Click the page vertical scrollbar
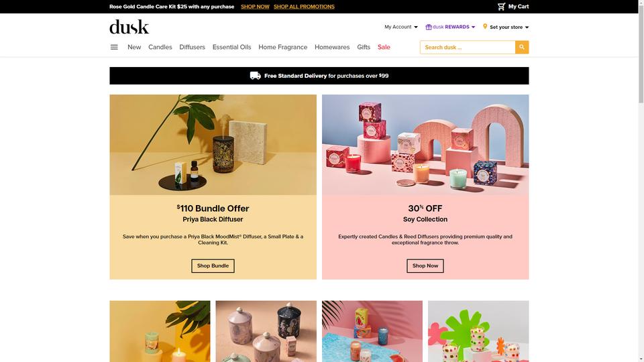Screen dimensions: 644x362 pyautogui.click(x=641, y=181)
